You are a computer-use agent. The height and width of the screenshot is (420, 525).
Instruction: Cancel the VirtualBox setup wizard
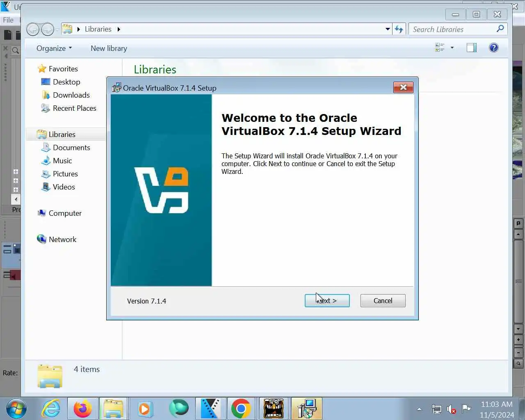coord(383,301)
